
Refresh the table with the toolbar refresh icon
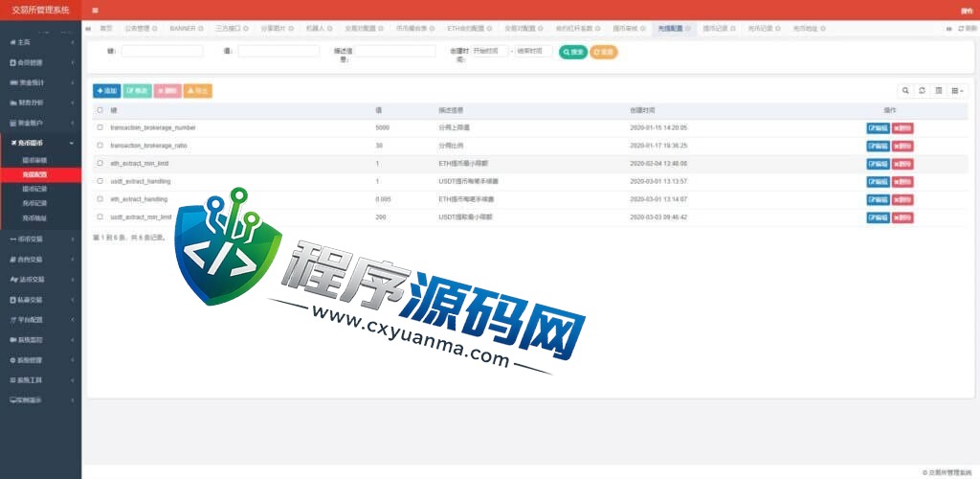pyautogui.click(x=922, y=91)
